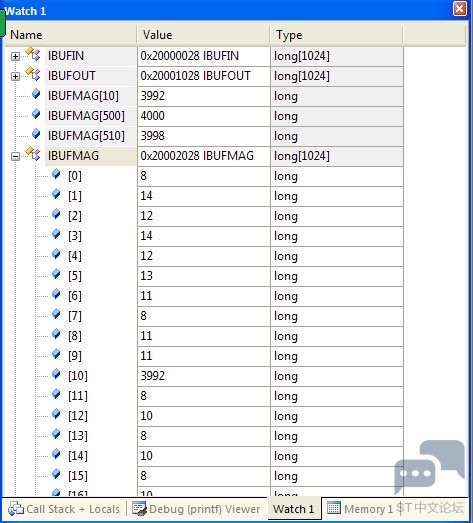473x523 pixels.
Task: Click the blue diamond icon of element [3]
Action: [x=56, y=234]
